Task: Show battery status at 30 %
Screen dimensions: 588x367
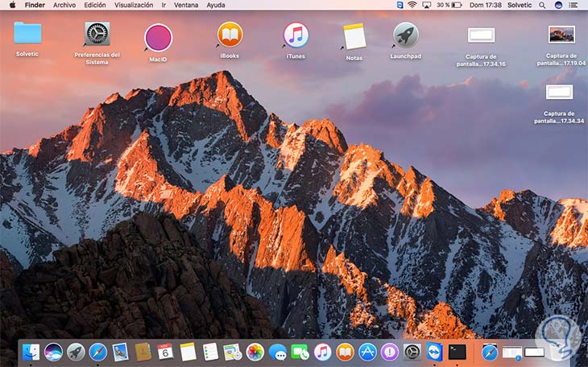Action: click(449, 5)
